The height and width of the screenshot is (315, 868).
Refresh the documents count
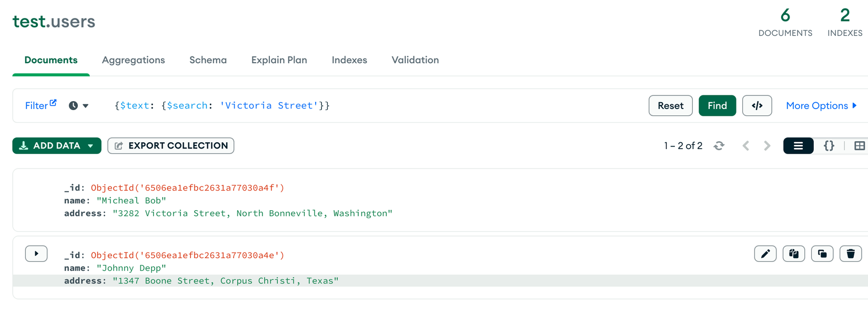coord(719,146)
